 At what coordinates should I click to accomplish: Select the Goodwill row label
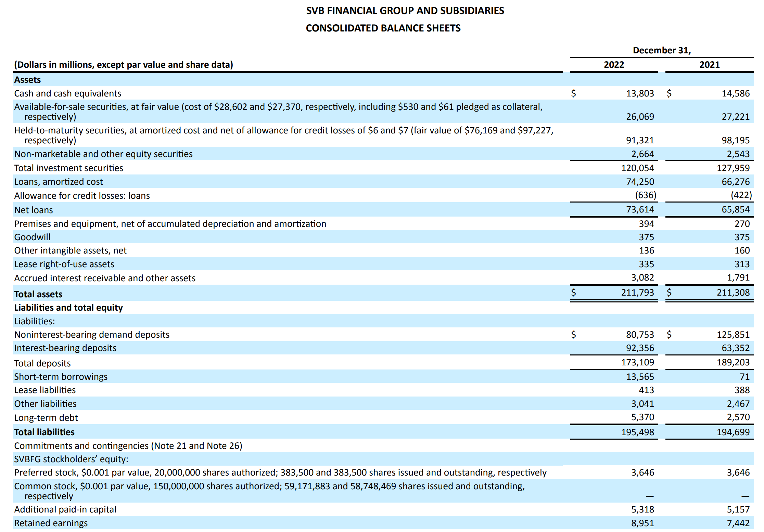pos(32,237)
